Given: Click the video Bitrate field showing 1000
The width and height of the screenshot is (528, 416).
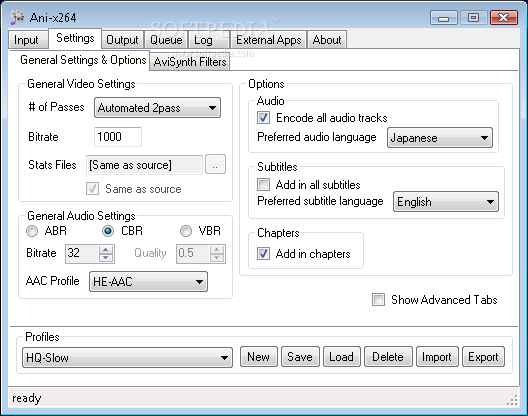Looking at the screenshot, I should point(118,137).
